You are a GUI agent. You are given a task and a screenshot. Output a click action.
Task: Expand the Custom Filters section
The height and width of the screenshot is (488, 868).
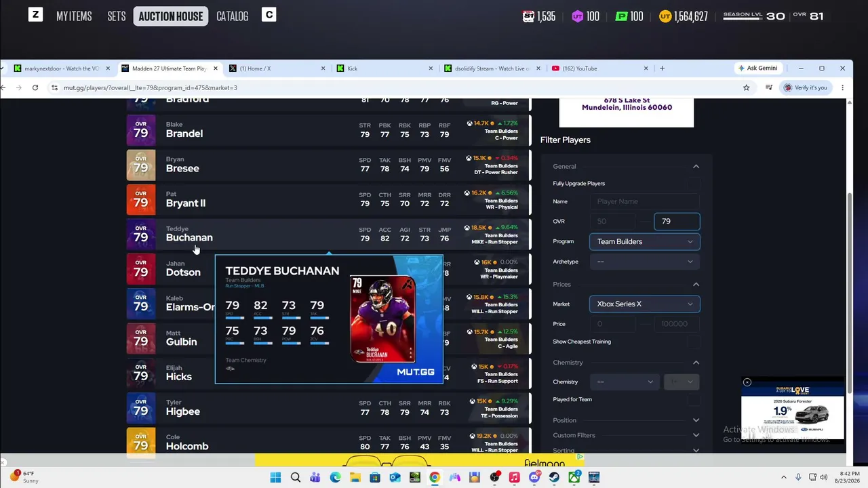pos(696,435)
